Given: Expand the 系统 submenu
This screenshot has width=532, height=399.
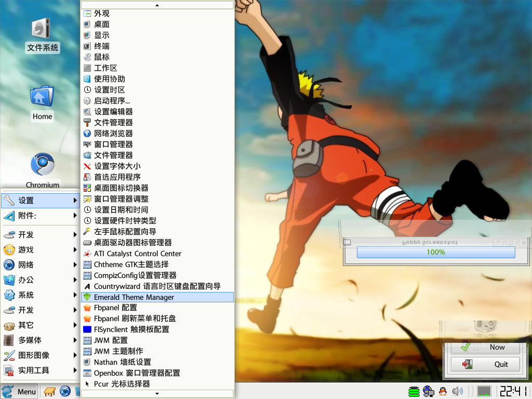Looking at the screenshot, I should pos(40,295).
